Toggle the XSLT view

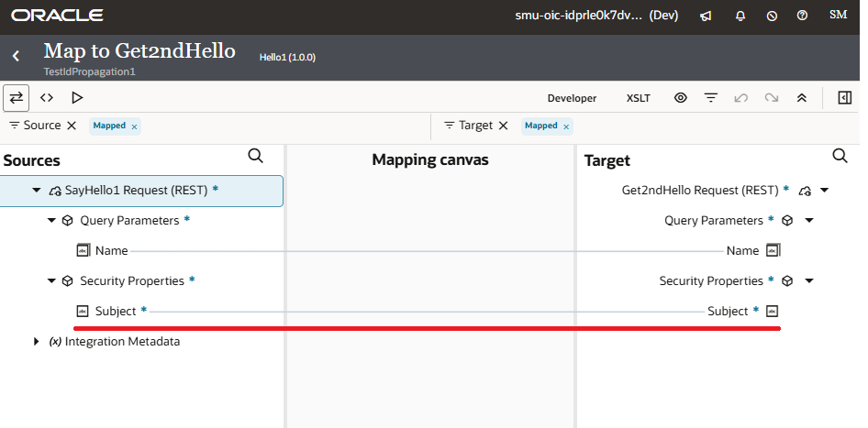(x=639, y=98)
